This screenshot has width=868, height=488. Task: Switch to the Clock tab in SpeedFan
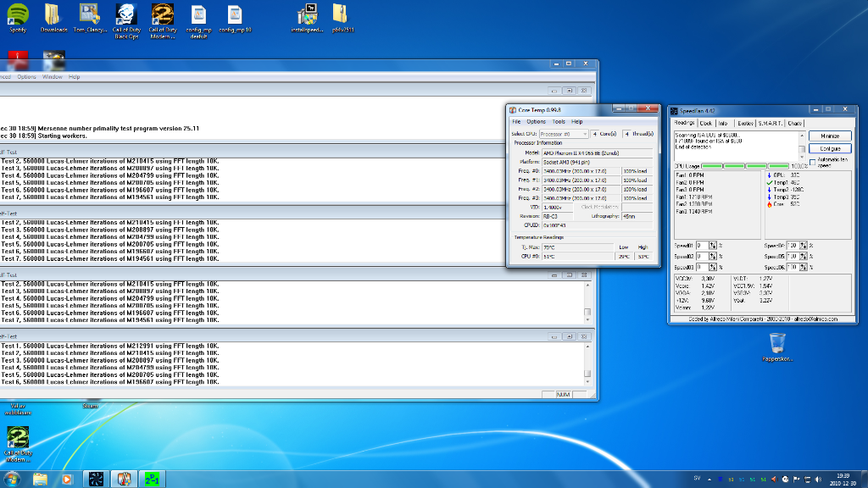[x=705, y=123]
